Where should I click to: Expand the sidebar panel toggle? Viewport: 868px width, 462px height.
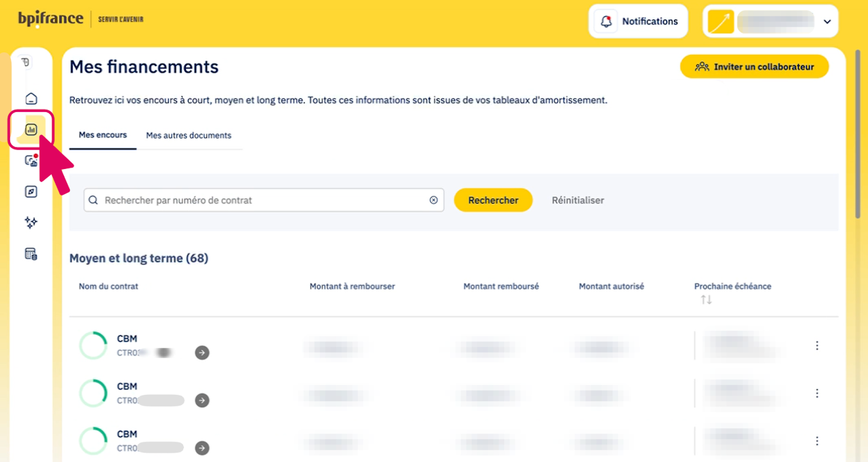point(26,62)
